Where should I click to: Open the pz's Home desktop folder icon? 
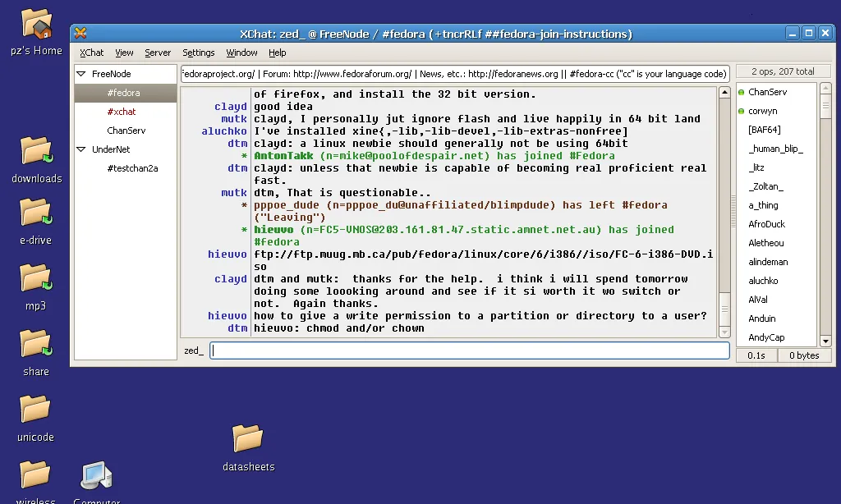coord(36,24)
